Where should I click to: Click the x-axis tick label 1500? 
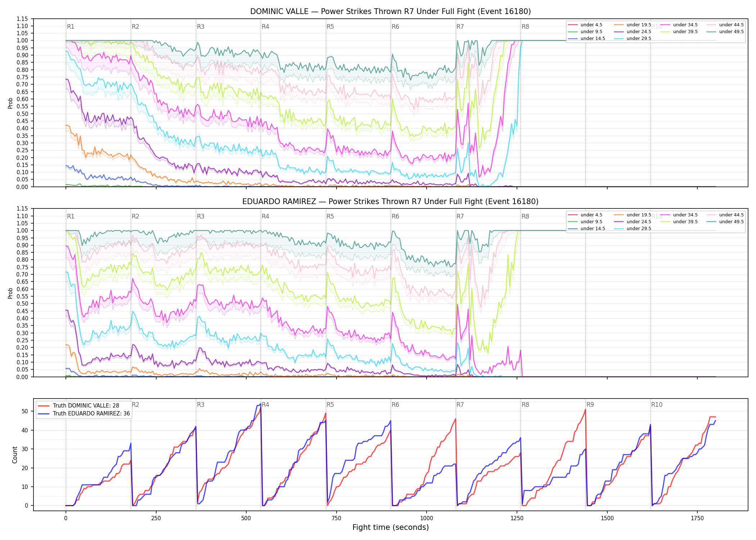(607, 518)
